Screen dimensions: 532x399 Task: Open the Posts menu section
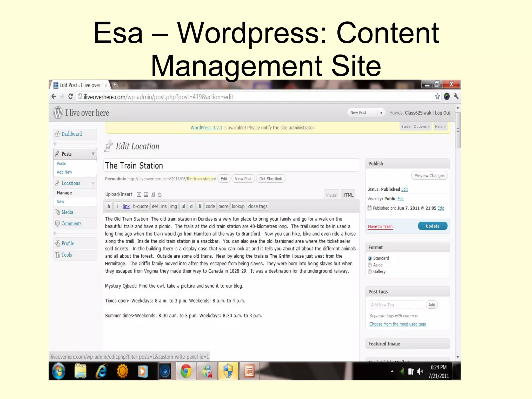[x=66, y=154]
